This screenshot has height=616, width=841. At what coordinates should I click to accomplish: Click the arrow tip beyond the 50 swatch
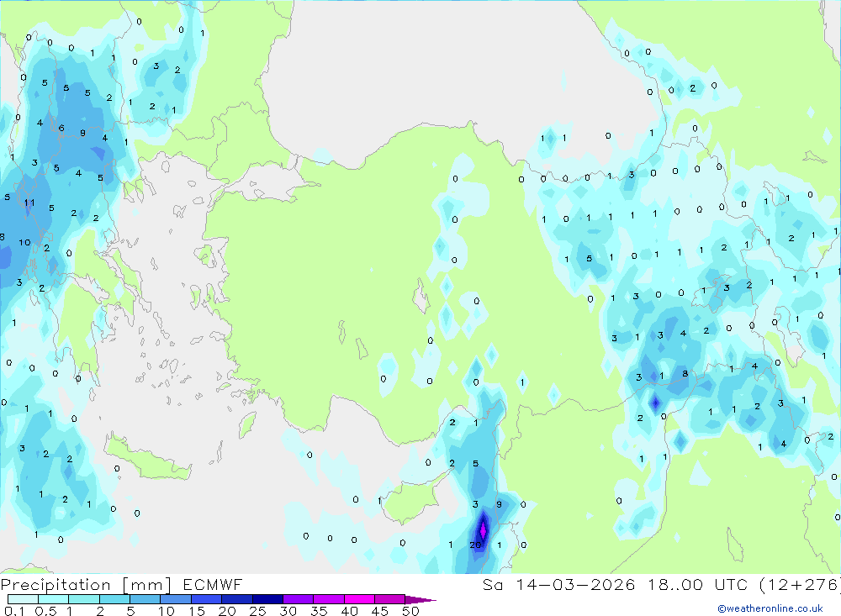coord(420,600)
